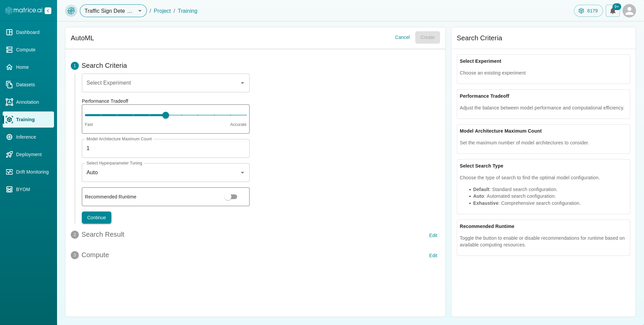Viewport: 644px width, 325px height.
Task: Click the Training breadcrumb link
Action: (187, 11)
